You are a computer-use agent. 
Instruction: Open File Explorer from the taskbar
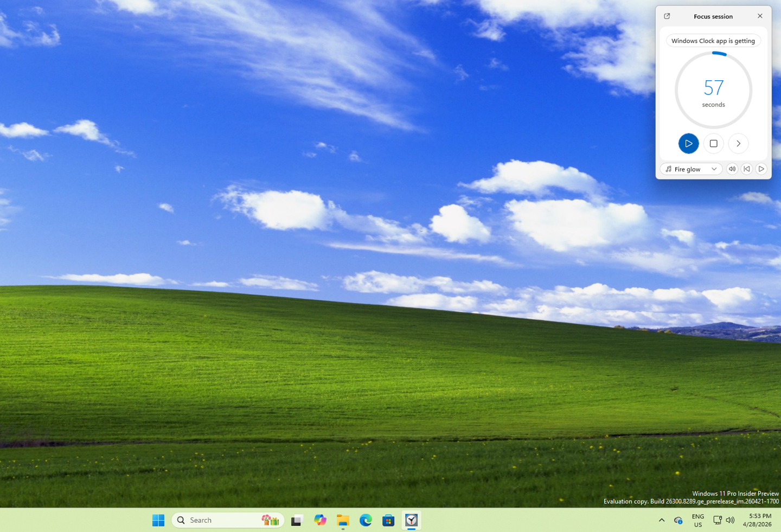(x=342, y=520)
